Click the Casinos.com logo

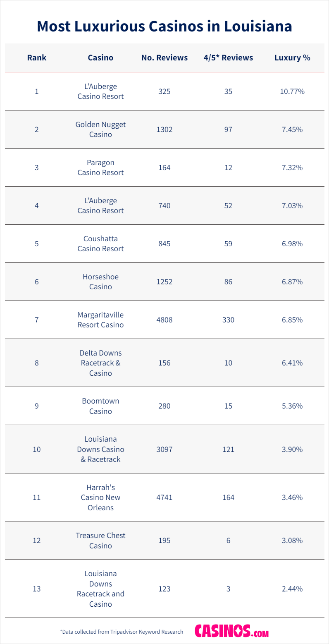click(x=231, y=631)
